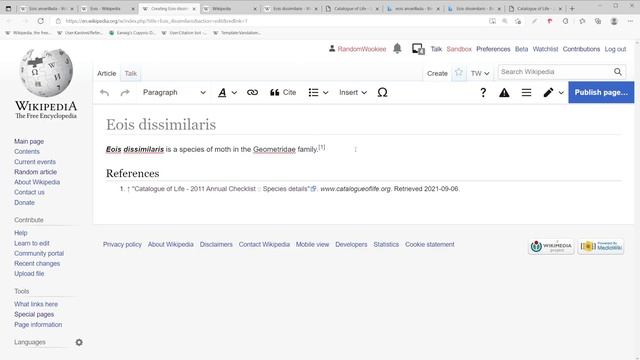The image size is (640, 360).
Task: Open Random article in sidebar
Action: click(x=36, y=172)
